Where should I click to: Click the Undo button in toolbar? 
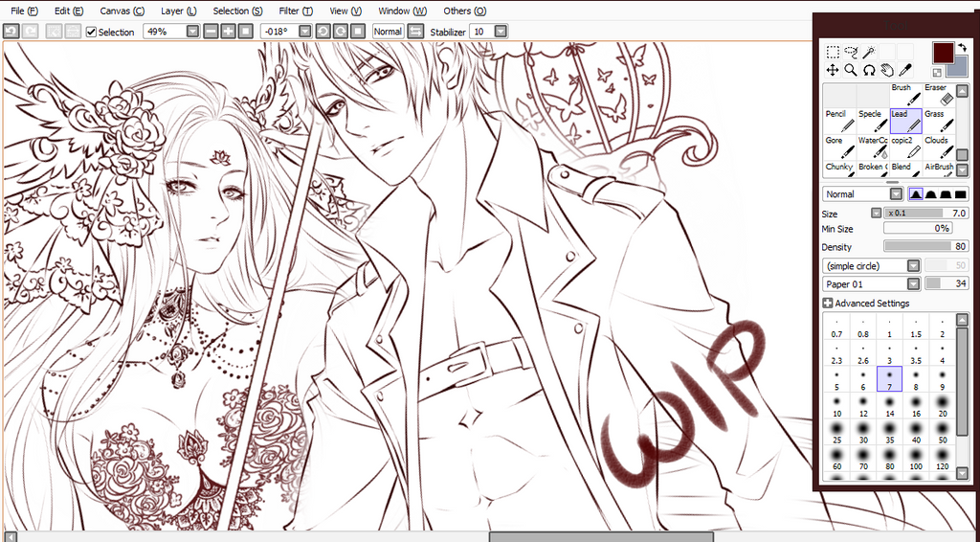[11, 32]
